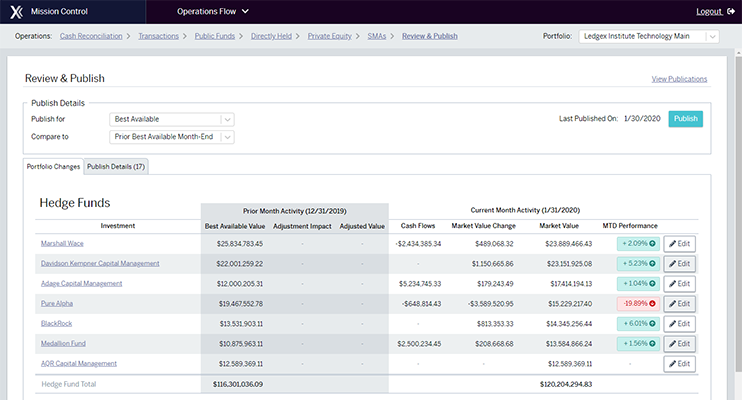742x400 pixels.
Task: Go to Transactions step
Action: coord(159,36)
